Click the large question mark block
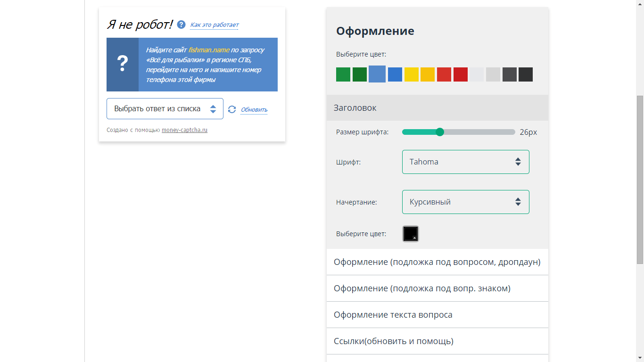 coord(123,65)
